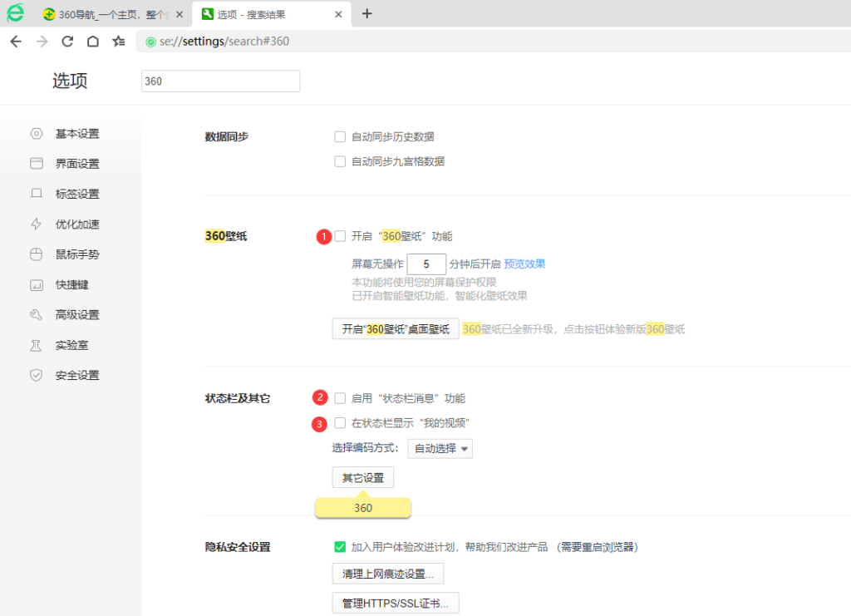Screen dimensions: 851x616
Task: Uncheck 加入用户体验改进计划 checkbox
Action: click(340, 547)
